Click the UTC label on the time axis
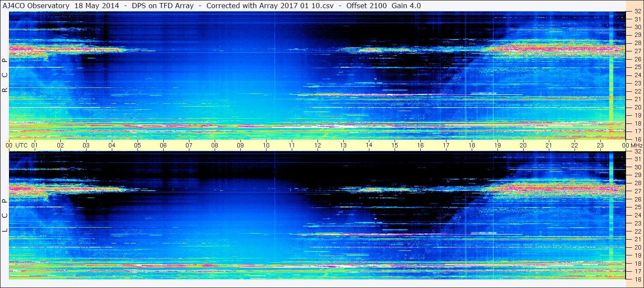 [x=21, y=145]
